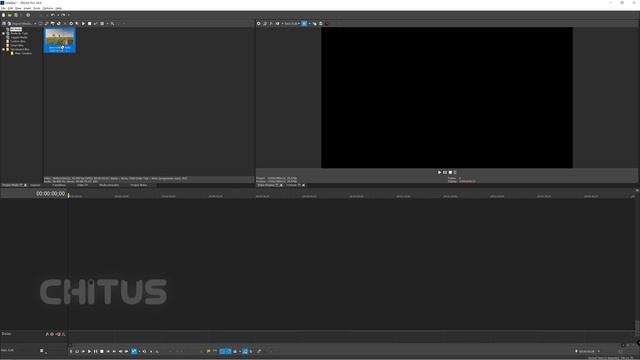Open Project Video Properties in preview toolbar
The image size is (640, 360).
(258, 24)
